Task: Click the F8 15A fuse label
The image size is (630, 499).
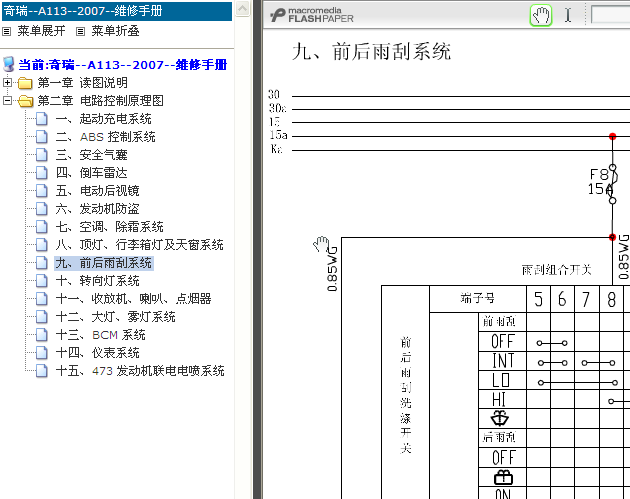Action: [599, 182]
